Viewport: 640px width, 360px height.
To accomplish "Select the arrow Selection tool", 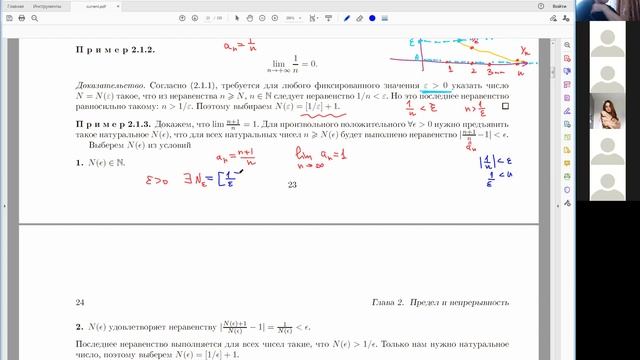I will [237, 18].
